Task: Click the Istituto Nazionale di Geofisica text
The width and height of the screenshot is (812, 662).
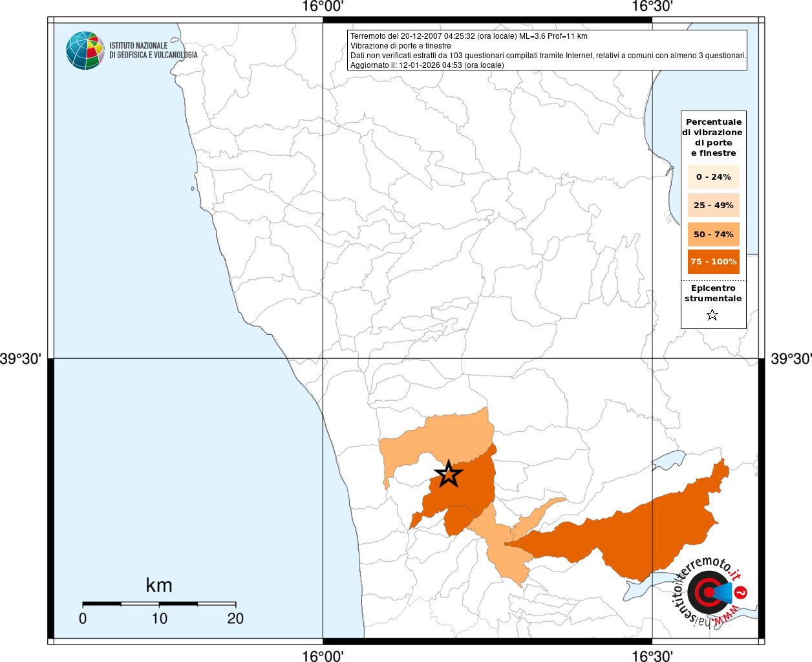Action: coord(153,50)
